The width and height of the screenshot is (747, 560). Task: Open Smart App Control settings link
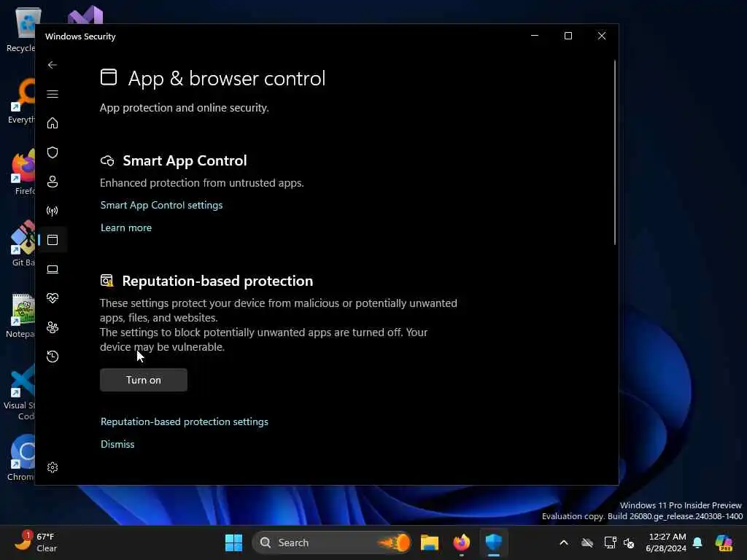point(161,205)
